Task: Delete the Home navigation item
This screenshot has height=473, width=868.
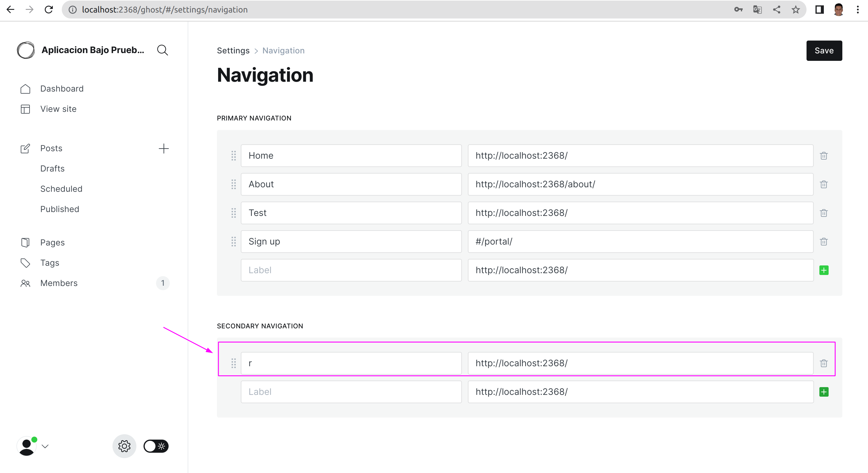Action: 824,156
